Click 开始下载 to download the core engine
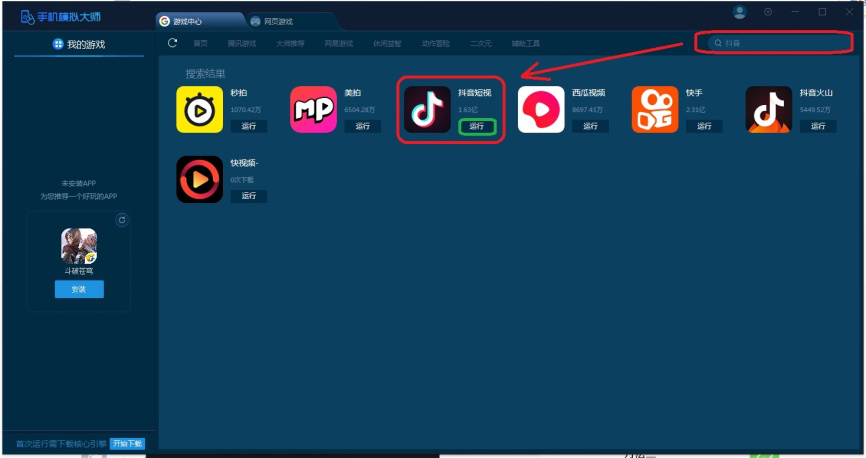 pos(127,444)
